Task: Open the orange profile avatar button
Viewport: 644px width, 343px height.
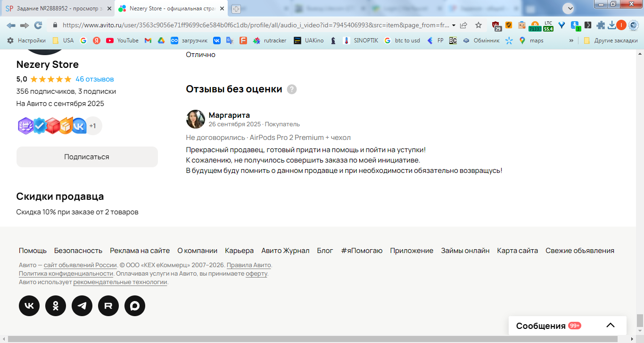Action: click(x=621, y=25)
